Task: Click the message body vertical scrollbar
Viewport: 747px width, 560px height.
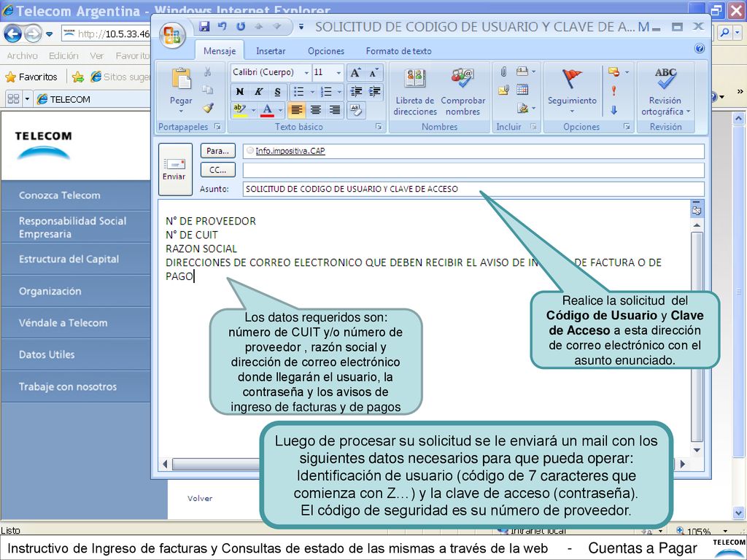Action: point(697,337)
